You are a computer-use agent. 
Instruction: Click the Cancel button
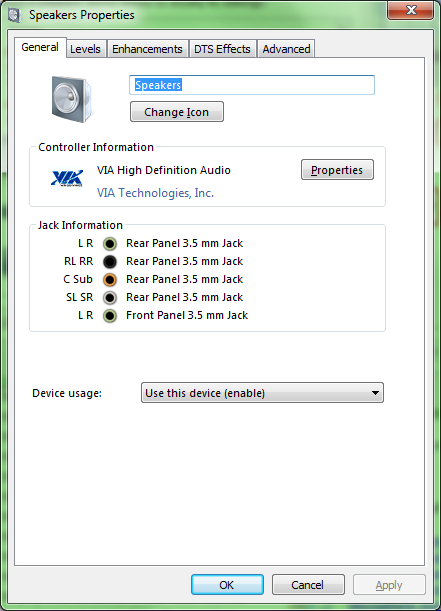pyautogui.click(x=308, y=585)
